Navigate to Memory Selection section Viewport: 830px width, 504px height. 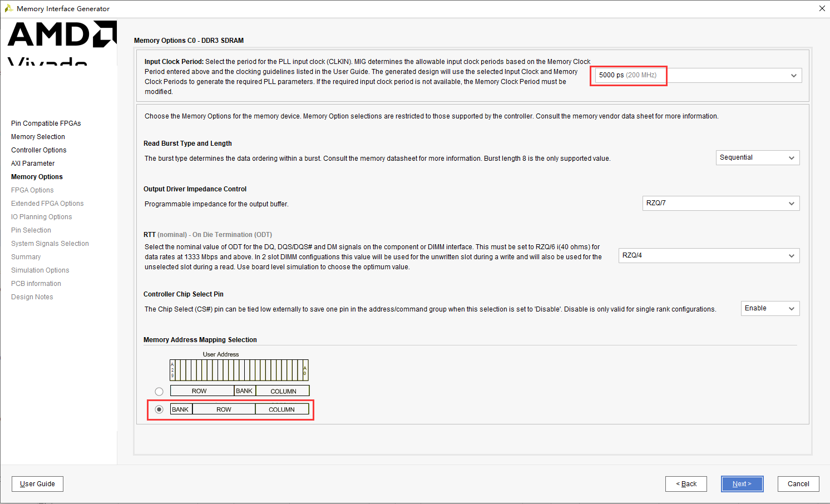coord(38,136)
